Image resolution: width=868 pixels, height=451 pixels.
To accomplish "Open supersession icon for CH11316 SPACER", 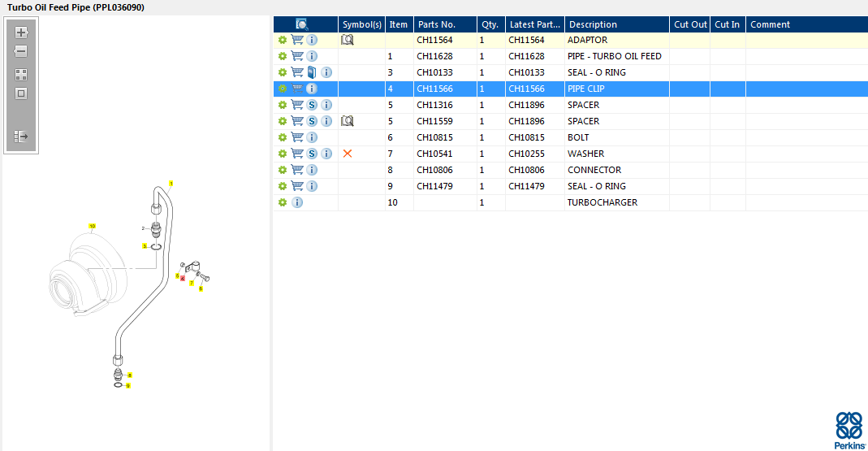I will coord(312,105).
